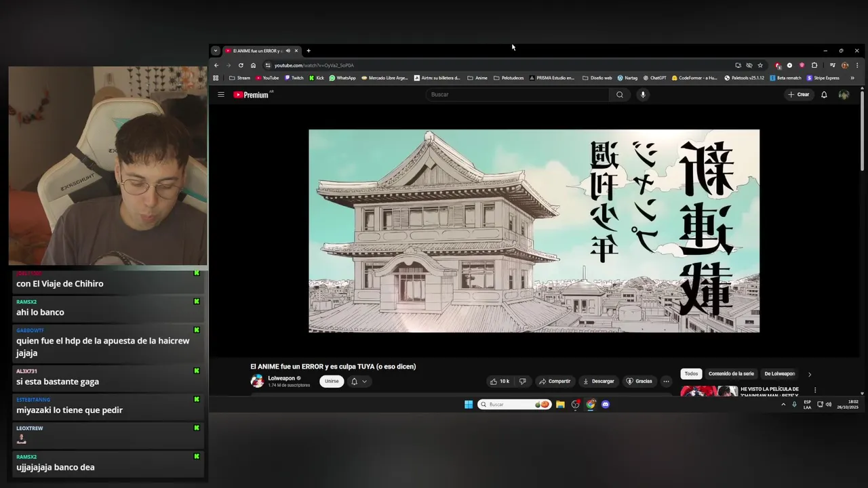Open the Paletools v25.1.12 bookmark
Viewport: 868px width, 488px height.
[744, 78]
